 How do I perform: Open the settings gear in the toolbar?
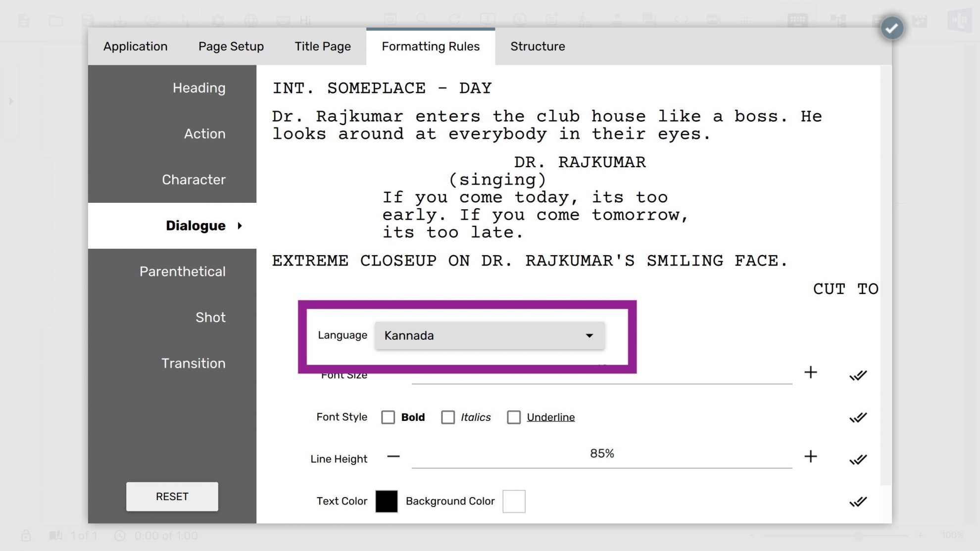(218, 20)
